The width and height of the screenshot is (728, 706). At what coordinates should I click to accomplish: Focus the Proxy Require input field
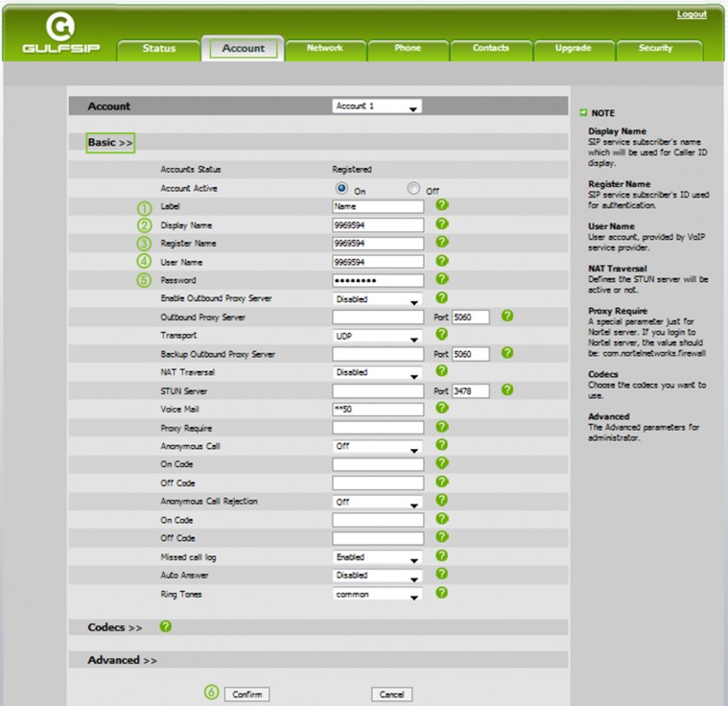click(378, 428)
